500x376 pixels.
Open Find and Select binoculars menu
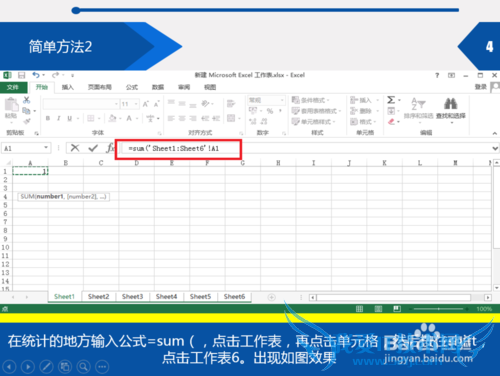click(x=451, y=109)
